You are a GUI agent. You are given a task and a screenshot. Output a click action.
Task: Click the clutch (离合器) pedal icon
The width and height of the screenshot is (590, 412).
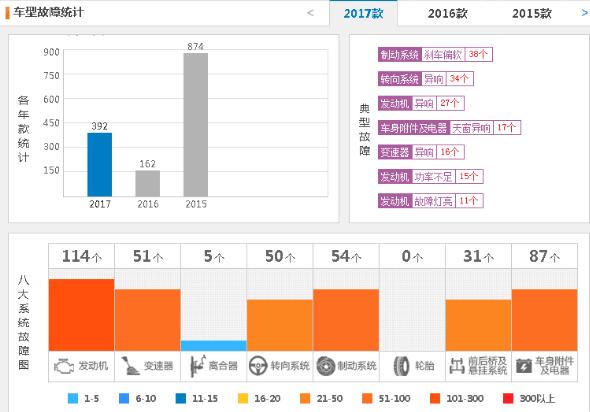198,366
